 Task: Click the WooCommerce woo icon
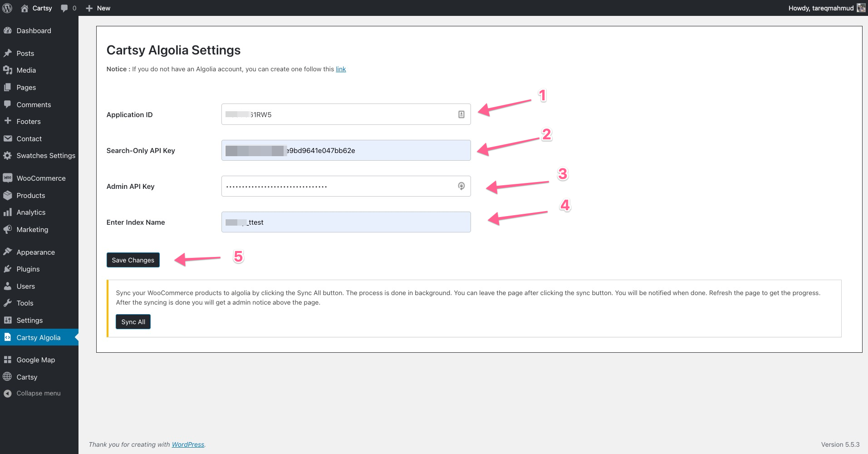click(x=8, y=178)
